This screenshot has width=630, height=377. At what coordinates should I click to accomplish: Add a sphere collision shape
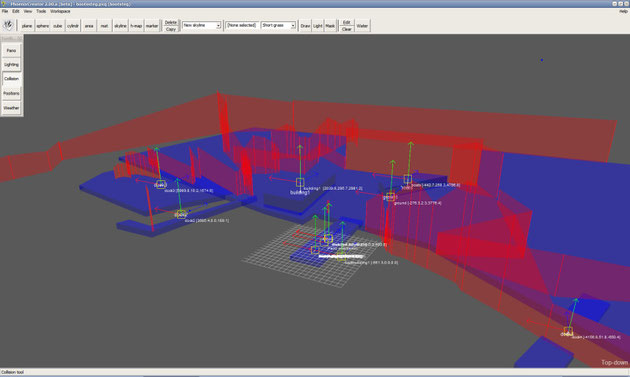point(43,26)
